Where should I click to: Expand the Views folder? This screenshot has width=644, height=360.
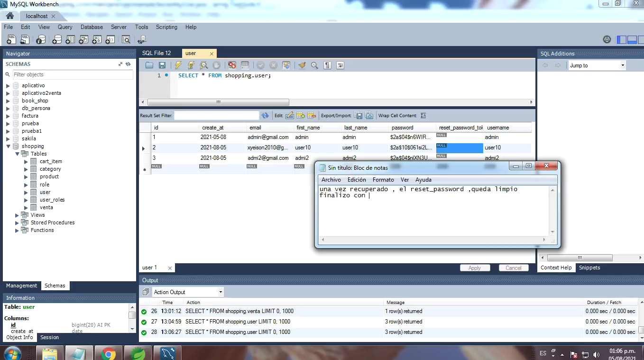(17, 215)
